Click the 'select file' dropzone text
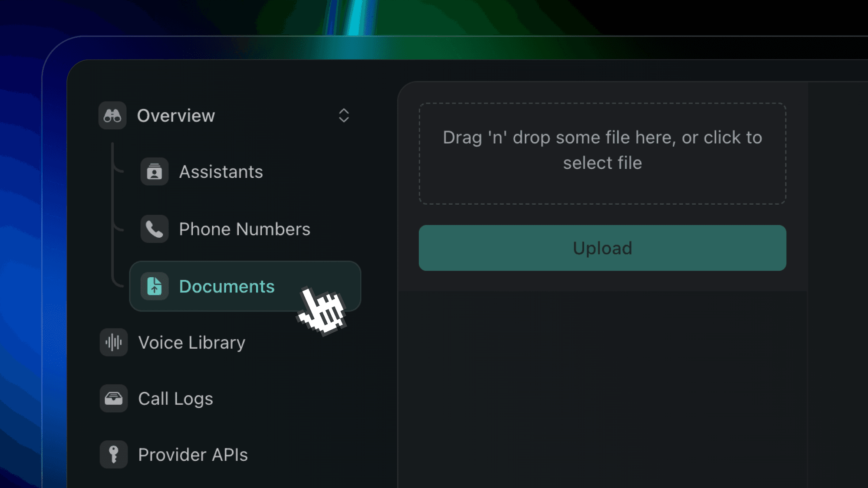Image resolution: width=868 pixels, height=488 pixels. (602, 163)
